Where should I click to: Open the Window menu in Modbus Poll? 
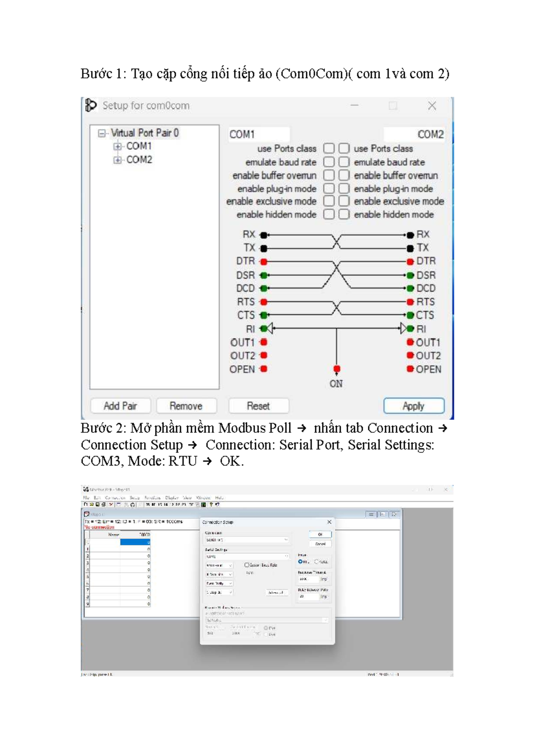coord(203,497)
